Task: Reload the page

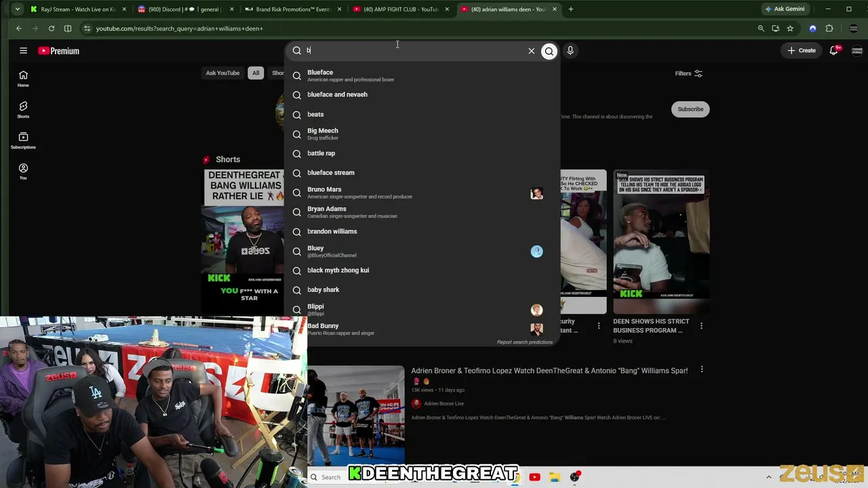Action: point(52,28)
